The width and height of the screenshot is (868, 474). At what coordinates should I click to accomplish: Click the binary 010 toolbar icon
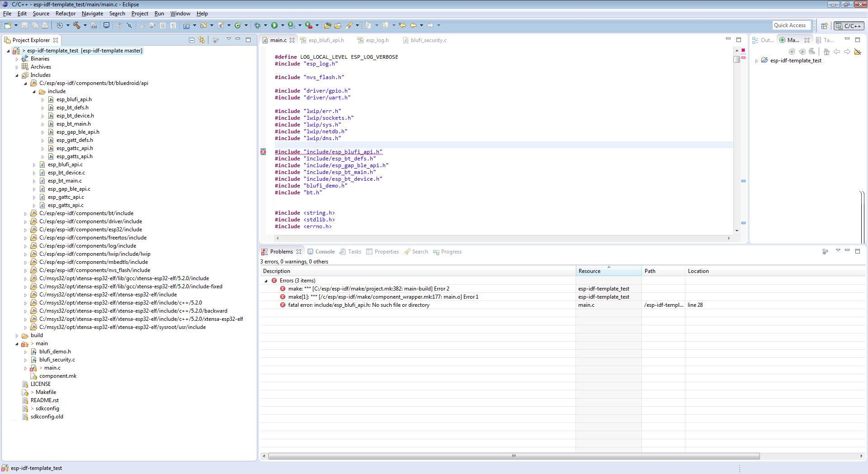point(94,25)
